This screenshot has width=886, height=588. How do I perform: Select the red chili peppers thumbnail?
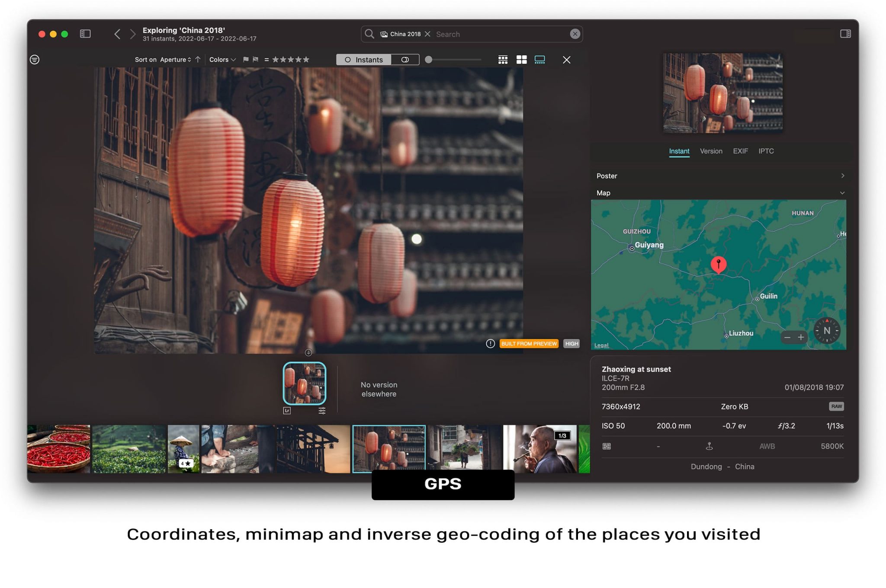coord(58,449)
